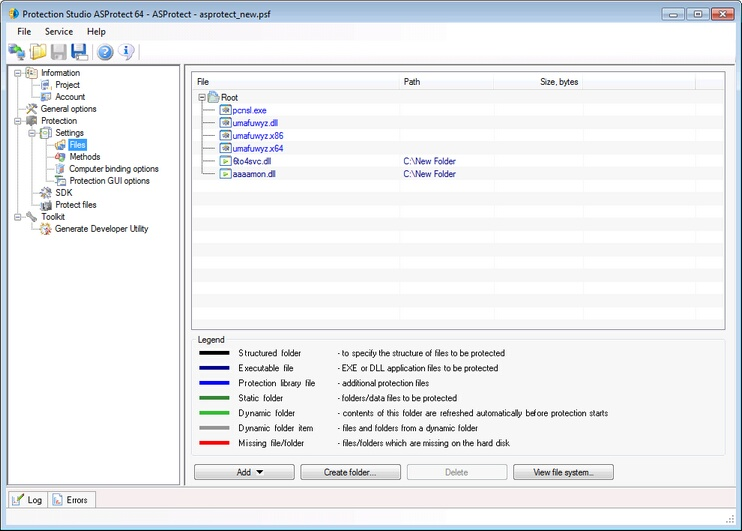Viewport: 742px width, 531px height.
Task: Click the Create folder button
Action: click(350, 472)
